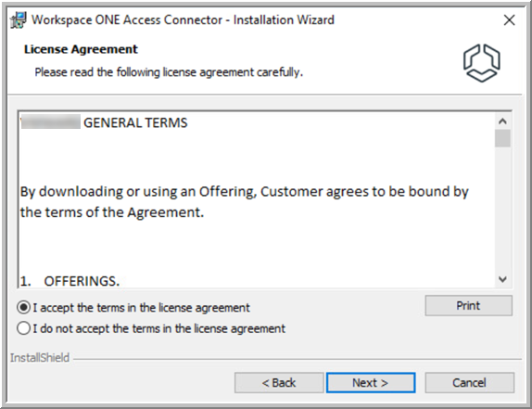Click the Workspace ONE hexagon logo
Image resolution: width=532 pixels, height=409 pixels.
481,63
